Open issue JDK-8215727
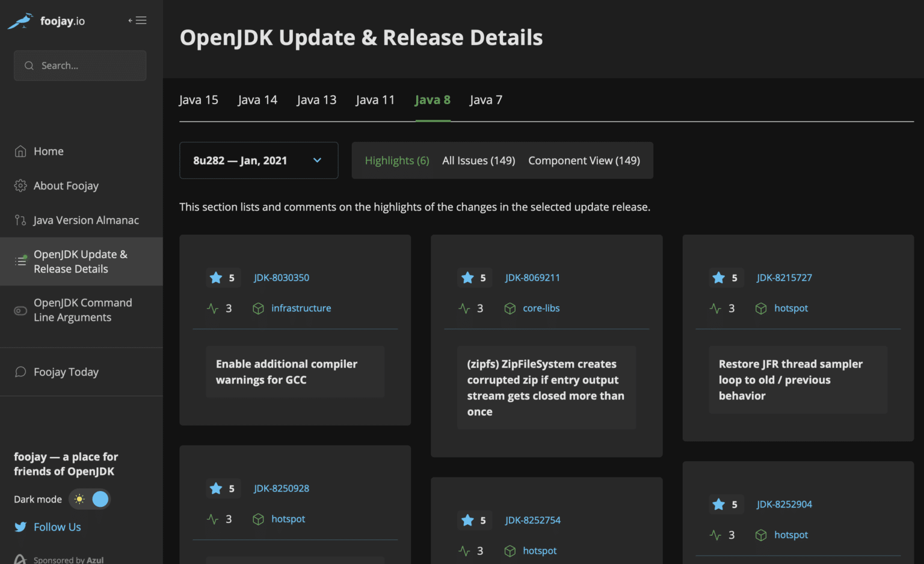The width and height of the screenshot is (924, 564). tap(784, 277)
